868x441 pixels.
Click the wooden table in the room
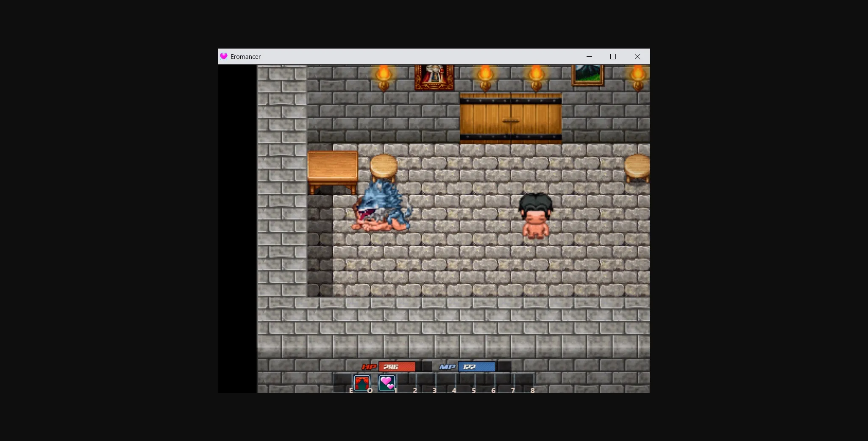[x=333, y=169]
